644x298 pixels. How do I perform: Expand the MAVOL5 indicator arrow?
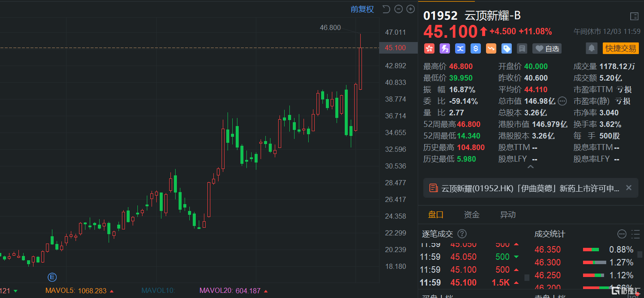click(x=112, y=291)
